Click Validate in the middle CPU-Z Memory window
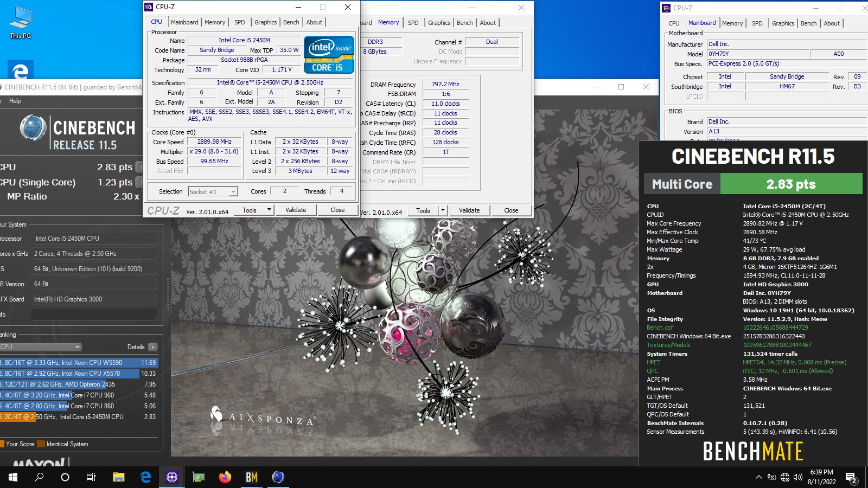The image size is (868, 488). pos(469,210)
